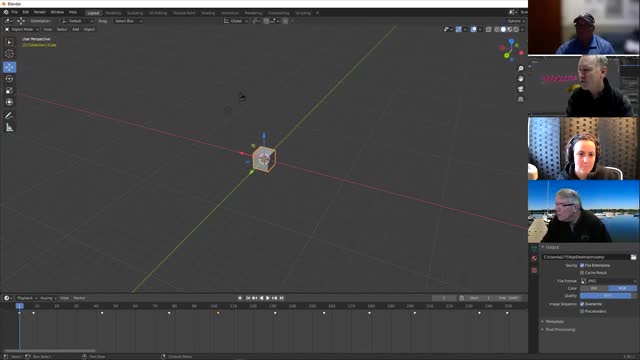
Task: Jump to the timeline start frame
Action: [247, 298]
